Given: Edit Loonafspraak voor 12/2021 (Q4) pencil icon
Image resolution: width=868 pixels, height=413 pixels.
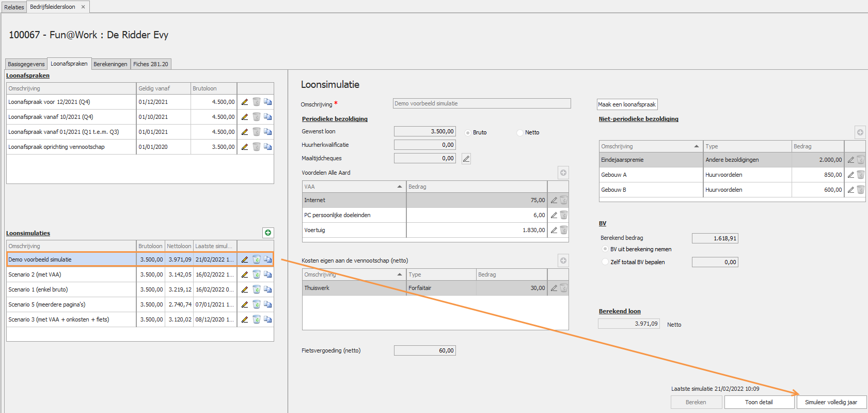Looking at the screenshot, I should click(245, 102).
